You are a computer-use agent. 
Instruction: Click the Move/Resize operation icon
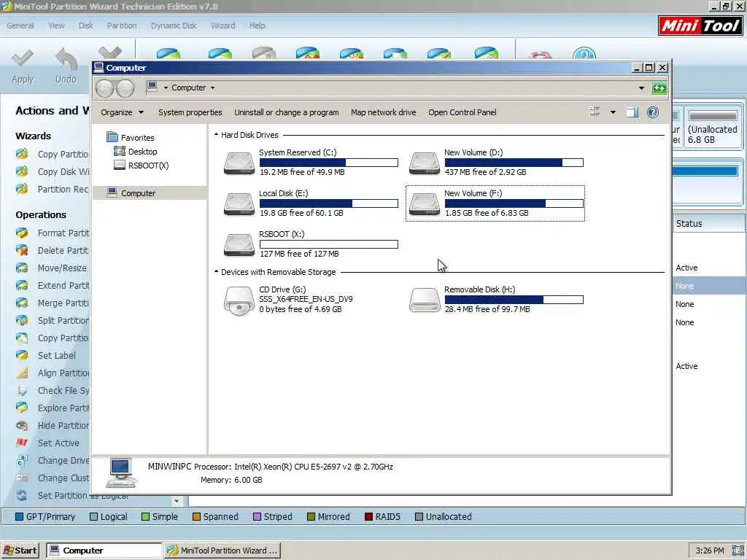coord(22,268)
